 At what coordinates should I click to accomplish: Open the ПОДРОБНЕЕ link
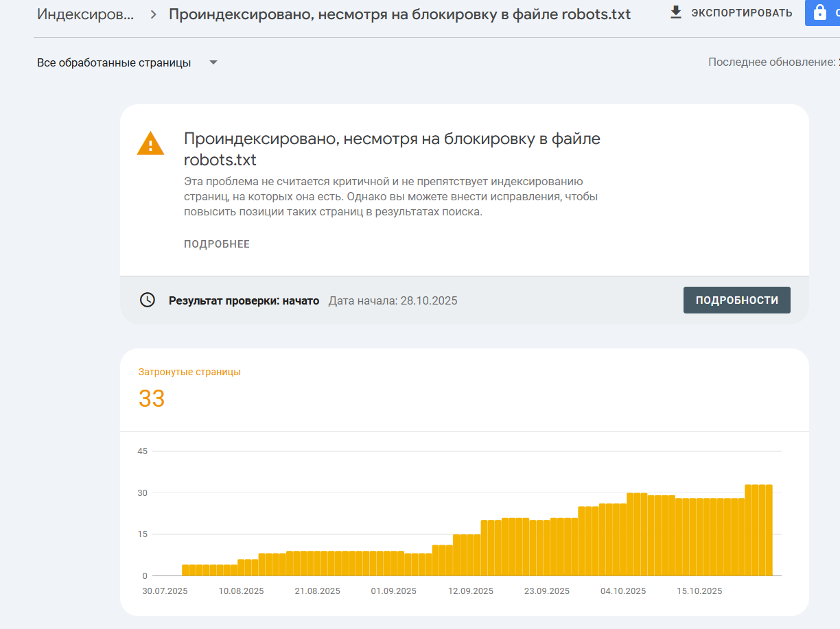point(217,244)
